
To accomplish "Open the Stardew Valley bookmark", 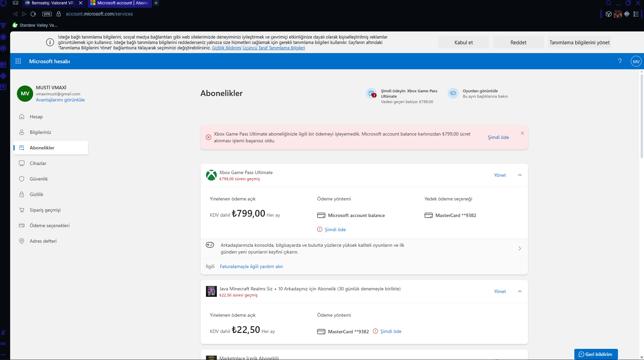I will click(35, 25).
